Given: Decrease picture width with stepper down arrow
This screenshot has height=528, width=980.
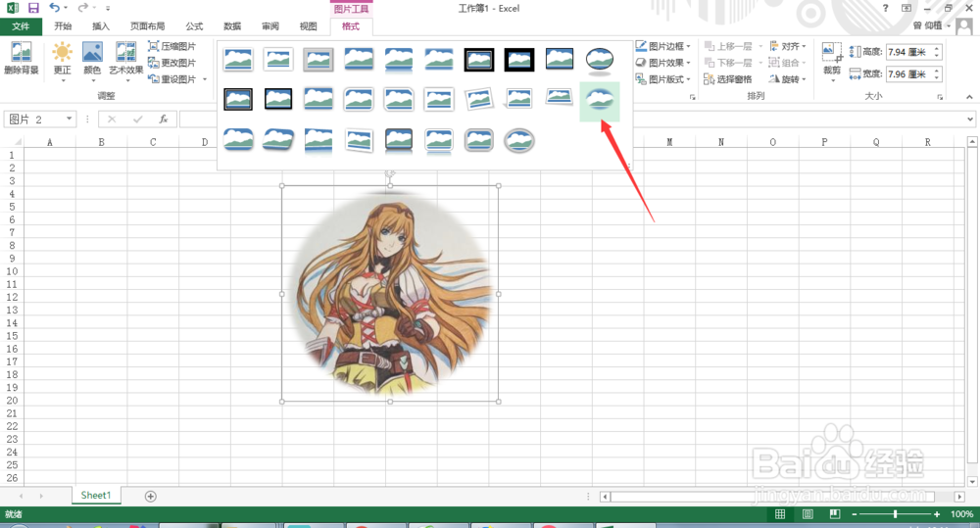Looking at the screenshot, I should 937,78.
